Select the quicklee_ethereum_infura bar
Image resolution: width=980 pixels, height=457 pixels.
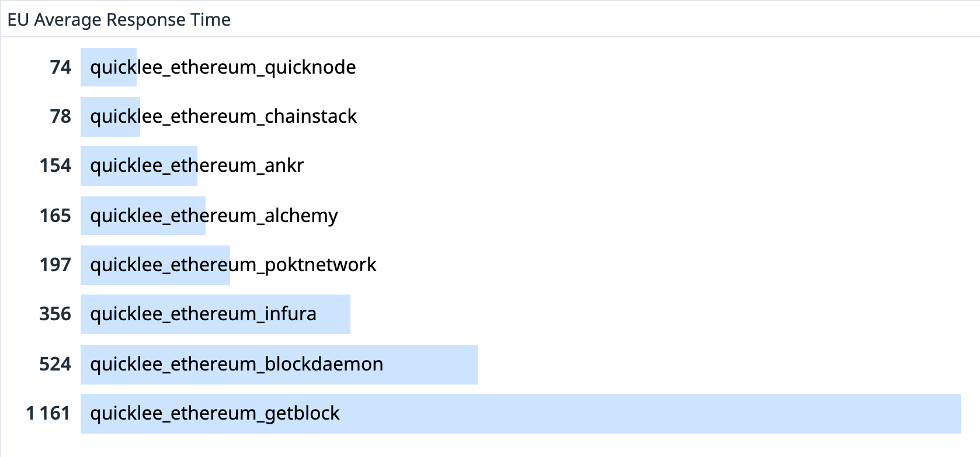click(216, 314)
